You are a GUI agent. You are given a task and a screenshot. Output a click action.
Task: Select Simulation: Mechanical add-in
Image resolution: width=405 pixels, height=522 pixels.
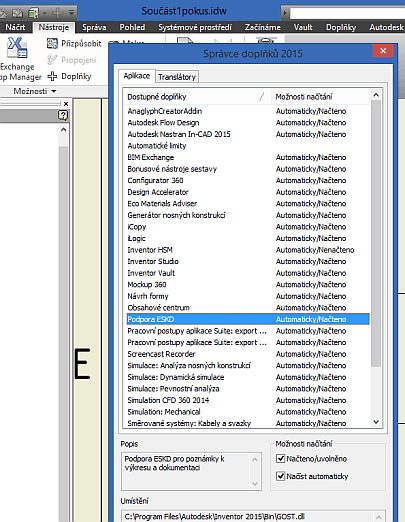[247, 412]
